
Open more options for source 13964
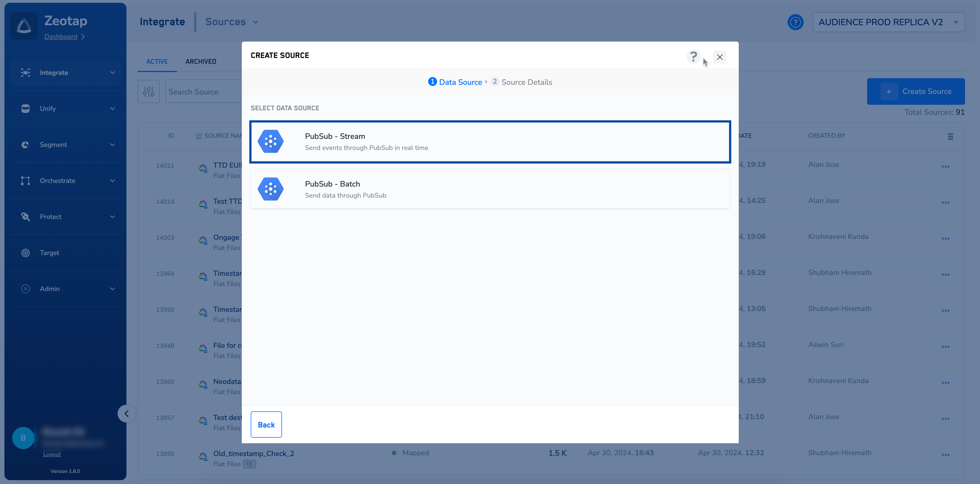(945, 274)
